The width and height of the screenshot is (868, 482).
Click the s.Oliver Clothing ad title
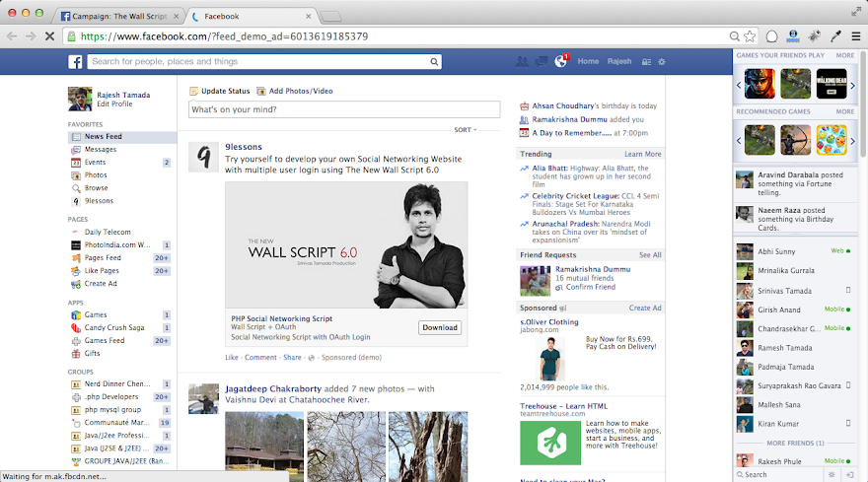[x=549, y=322]
